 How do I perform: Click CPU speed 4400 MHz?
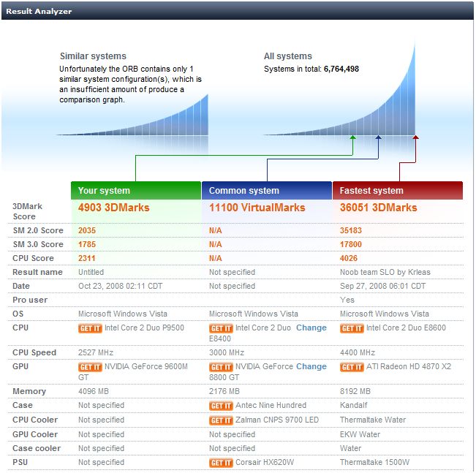(358, 353)
